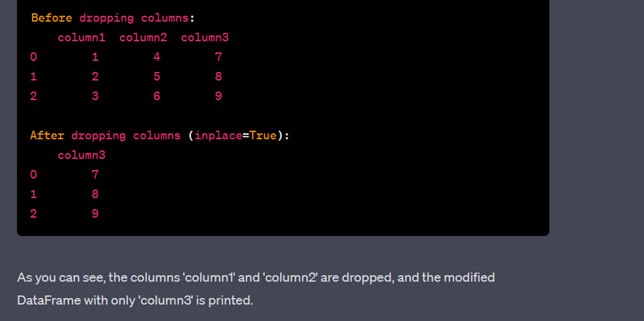This screenshot has width=644, height=321.
Task: Click the value 6 under column2
Action: 157,96
